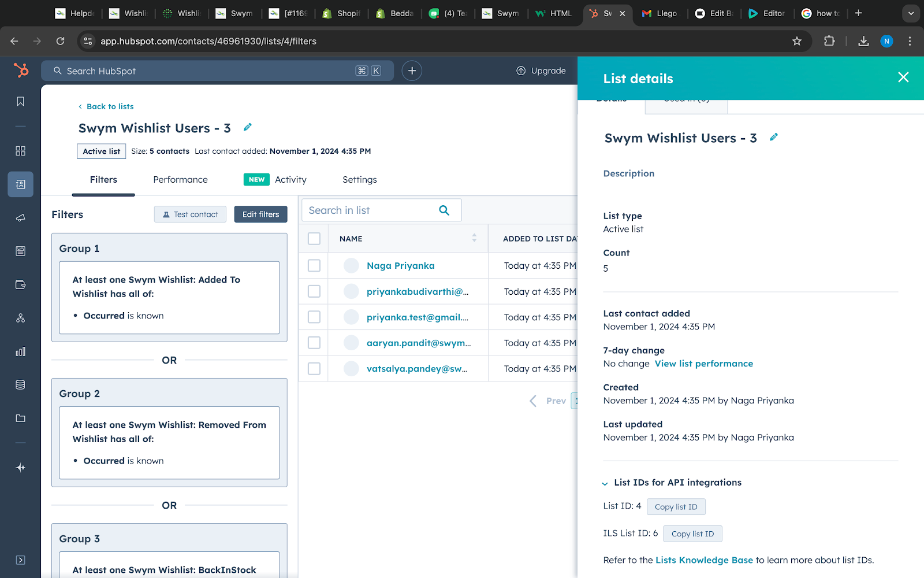
Task: Reload the page in browser
Action: coord(60,41)
